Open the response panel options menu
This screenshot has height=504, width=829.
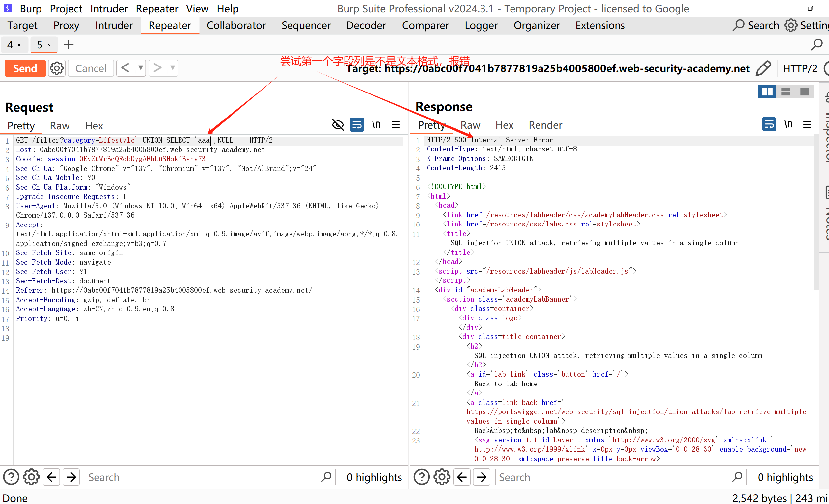point(807,124)
